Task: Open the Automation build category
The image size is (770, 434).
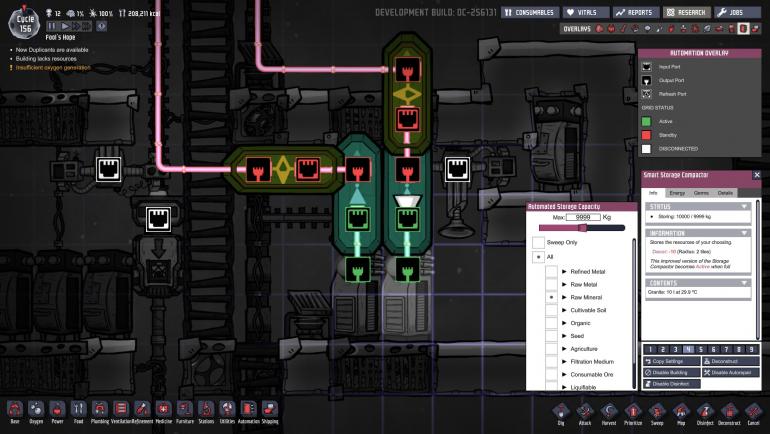Action: click(248, 409)
